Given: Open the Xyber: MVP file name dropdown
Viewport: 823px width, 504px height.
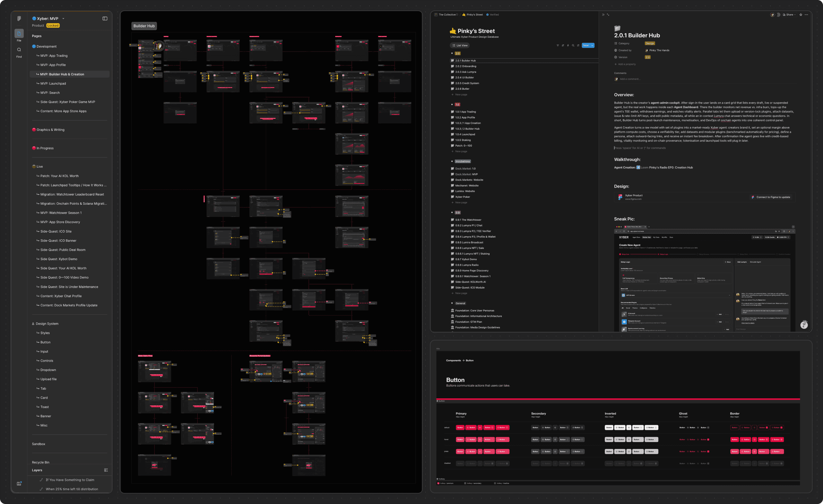Looking at the screenshot, I should (63, 19).
